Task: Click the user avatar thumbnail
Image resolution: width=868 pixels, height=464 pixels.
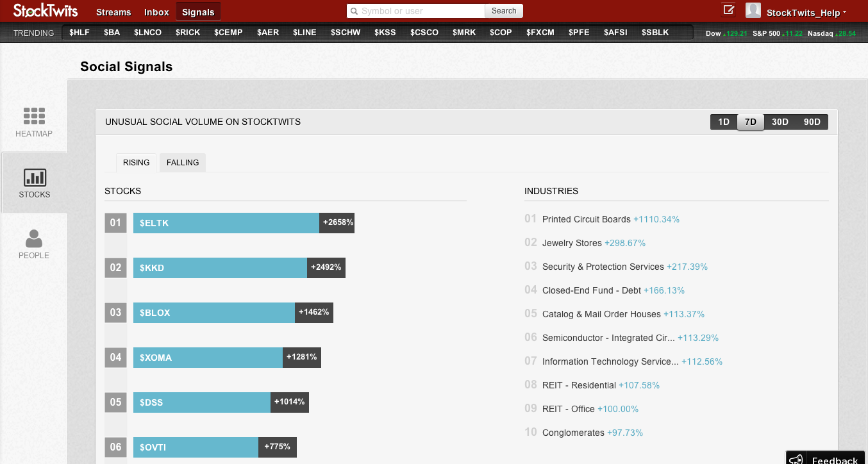Action: coord(753,10)
